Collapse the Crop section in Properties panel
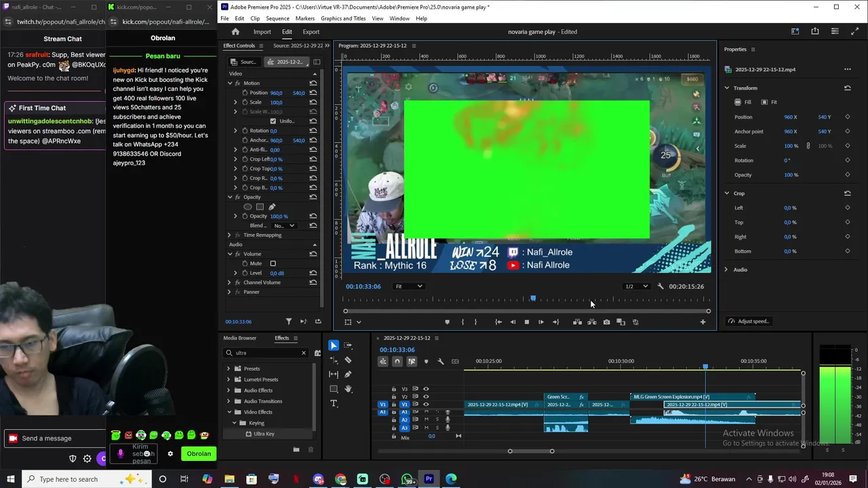Image resolution: width=868 pixels, height=488 pixels. (x=726, y=193)
